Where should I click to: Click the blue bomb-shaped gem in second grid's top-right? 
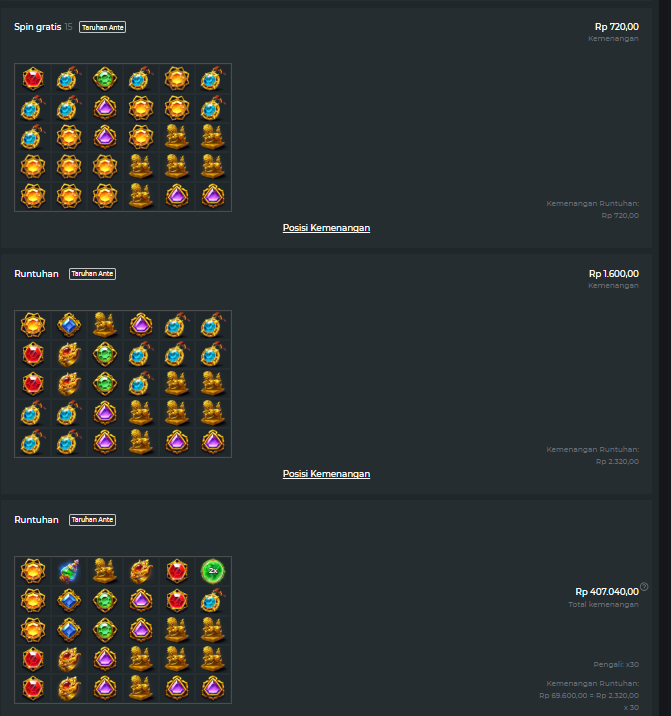(x=213, y=325)
